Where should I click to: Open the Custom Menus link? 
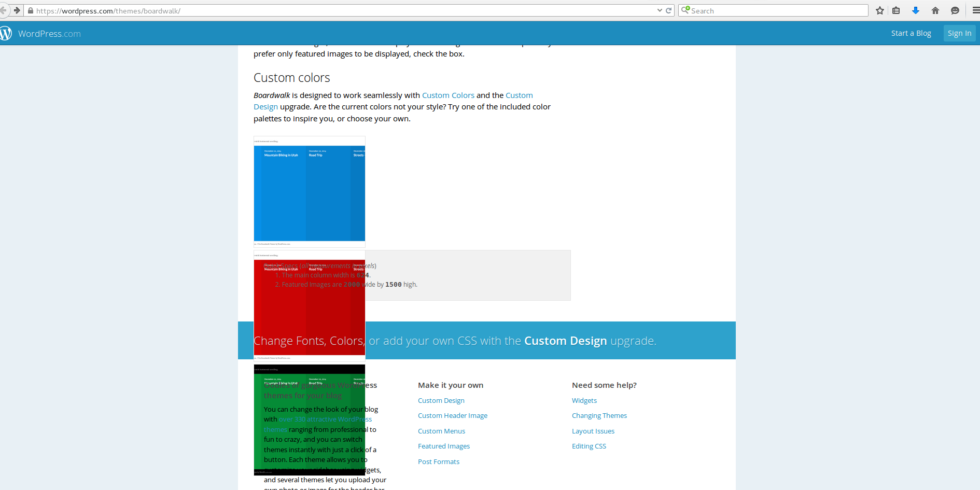(441, 431)
